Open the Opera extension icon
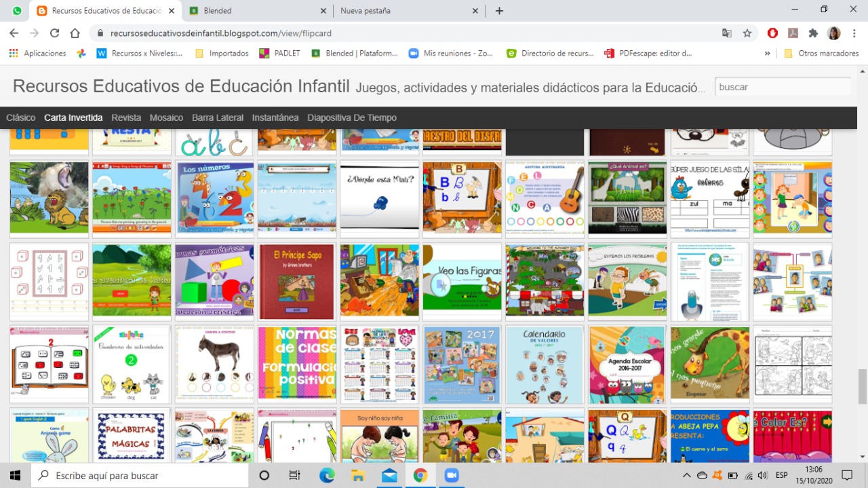868x488 pixels. pos(772,33)
